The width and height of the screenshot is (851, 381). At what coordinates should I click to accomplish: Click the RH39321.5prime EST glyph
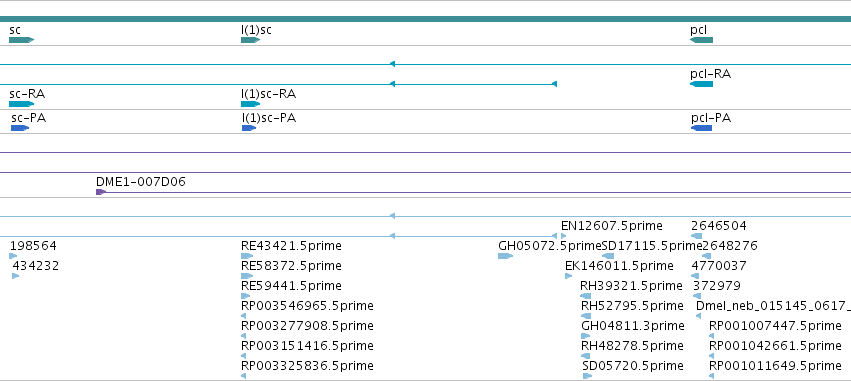click(586, 296)
